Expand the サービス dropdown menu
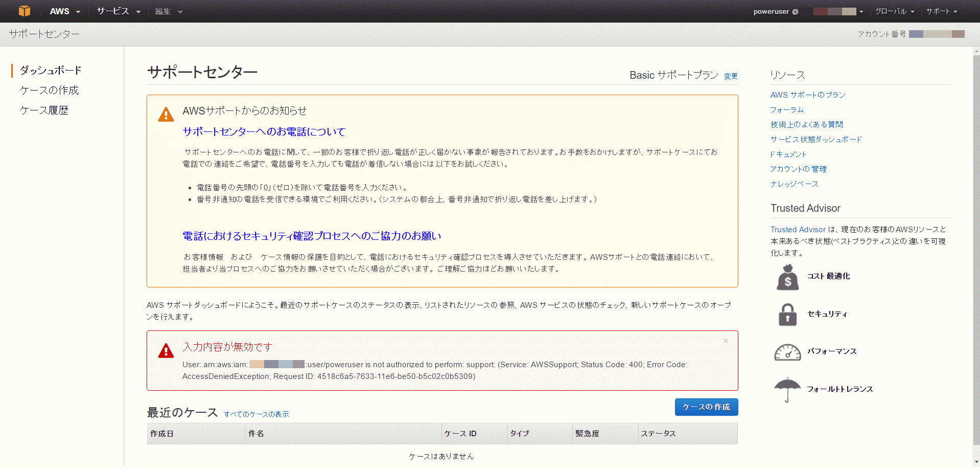980x470 pixels. 119,11
